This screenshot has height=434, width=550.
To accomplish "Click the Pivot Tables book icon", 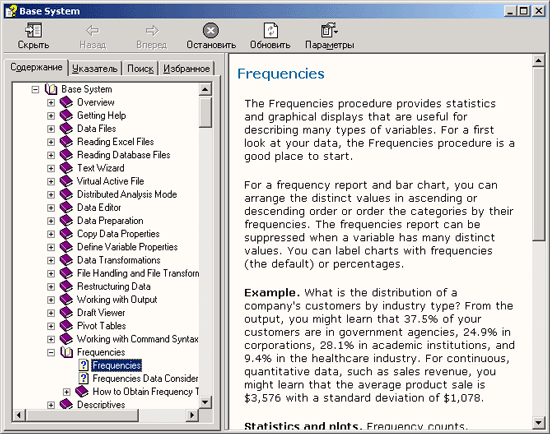I will pyautogui.click(x=66, y=326).
